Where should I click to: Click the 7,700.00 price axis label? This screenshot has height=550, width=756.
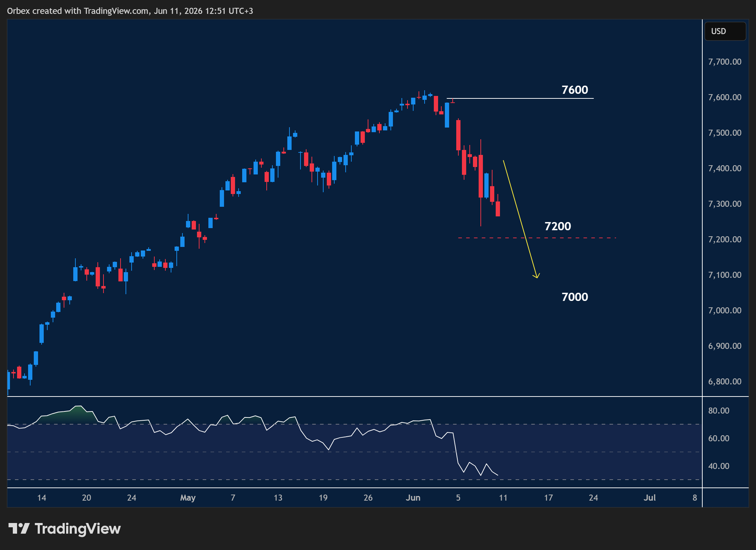pos(725,62)
